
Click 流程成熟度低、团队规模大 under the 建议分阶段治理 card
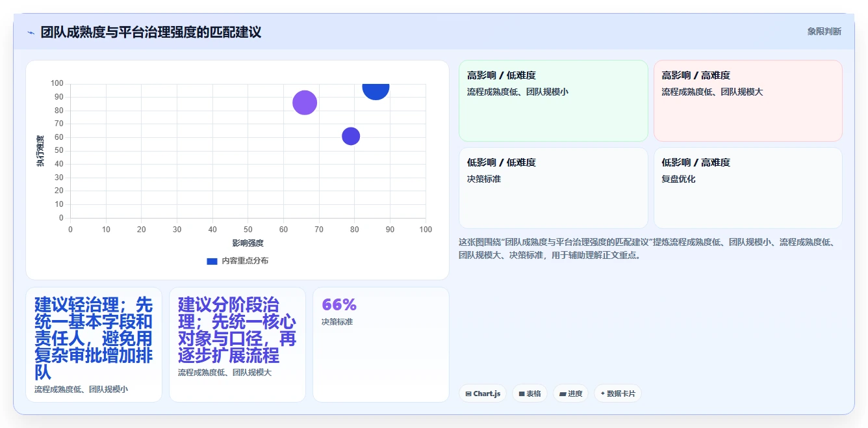(x=225, y=373)
